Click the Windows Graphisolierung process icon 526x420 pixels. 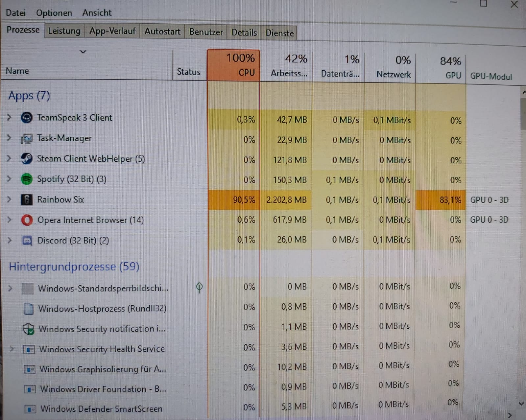pyautogui.click(x=30, y=369)
